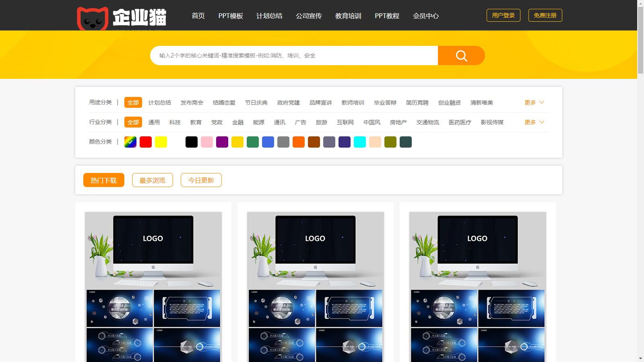Select 全部 in the 行业分类 filter
The height and width of the screenshot is (362, 644).
tap(133, 122)
